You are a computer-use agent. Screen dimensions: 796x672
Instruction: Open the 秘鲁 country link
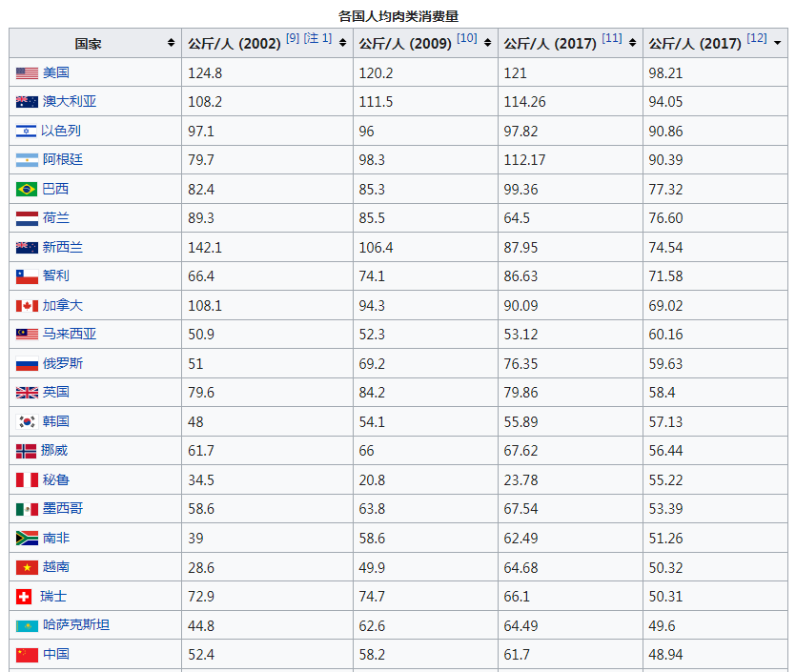click(x=56, y=479)
